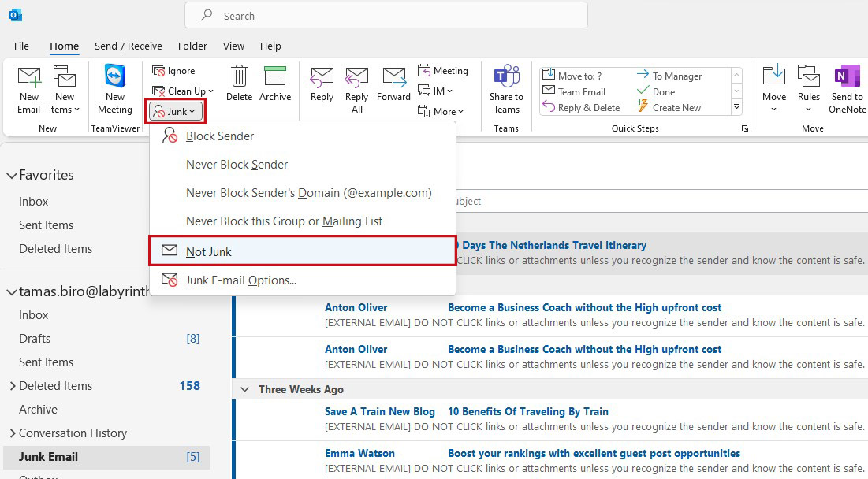Click the Ignore conversation button
The image size is (868, 479).
click(173, 71)
